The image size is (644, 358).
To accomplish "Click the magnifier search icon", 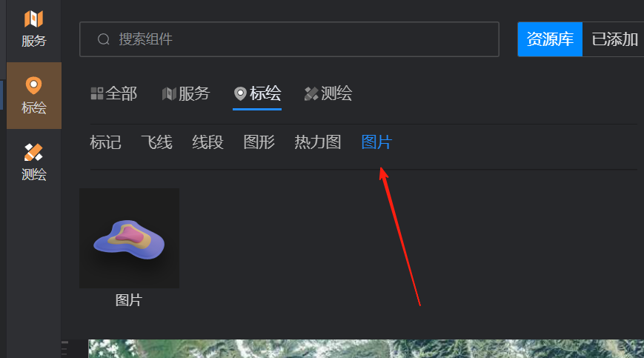I will pos(104,39).
